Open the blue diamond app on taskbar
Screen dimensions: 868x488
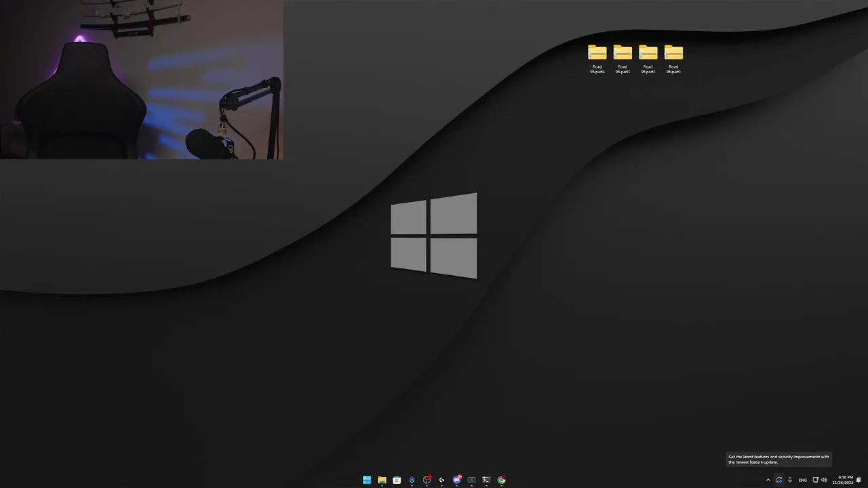[412, 480]
